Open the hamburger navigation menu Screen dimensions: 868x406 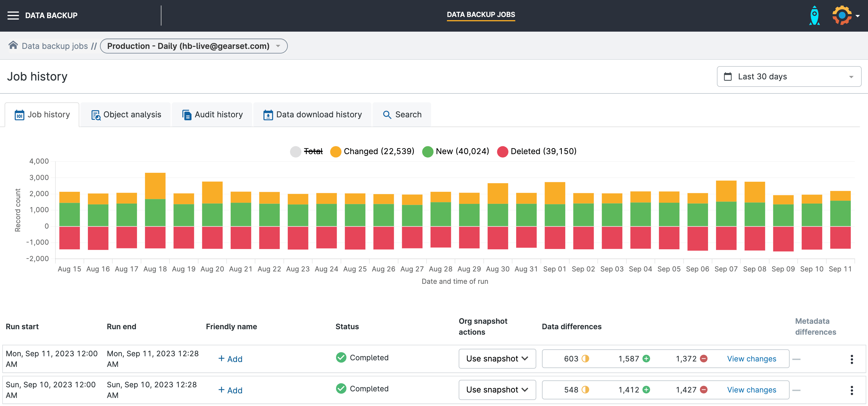13,16
